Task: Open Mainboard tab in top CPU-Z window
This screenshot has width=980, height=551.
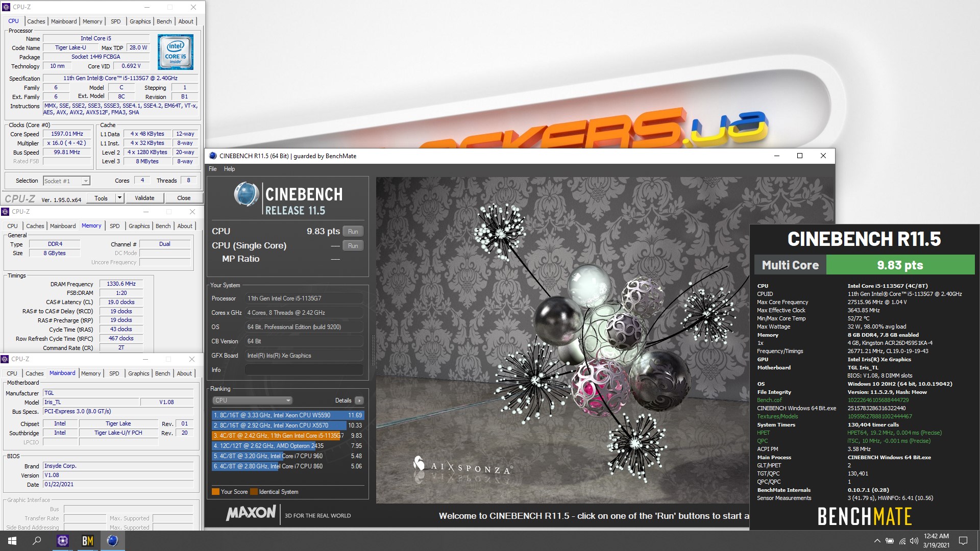Action: point(64,21)
